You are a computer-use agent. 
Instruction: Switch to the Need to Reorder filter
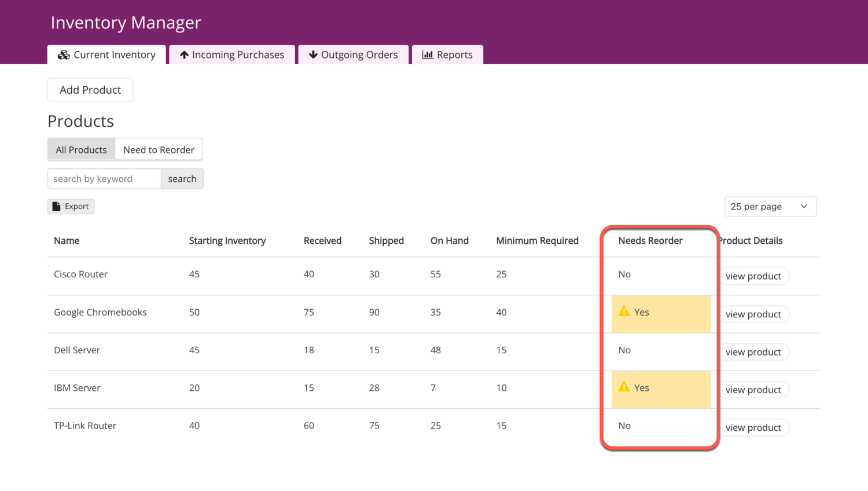tap(159, 149)
